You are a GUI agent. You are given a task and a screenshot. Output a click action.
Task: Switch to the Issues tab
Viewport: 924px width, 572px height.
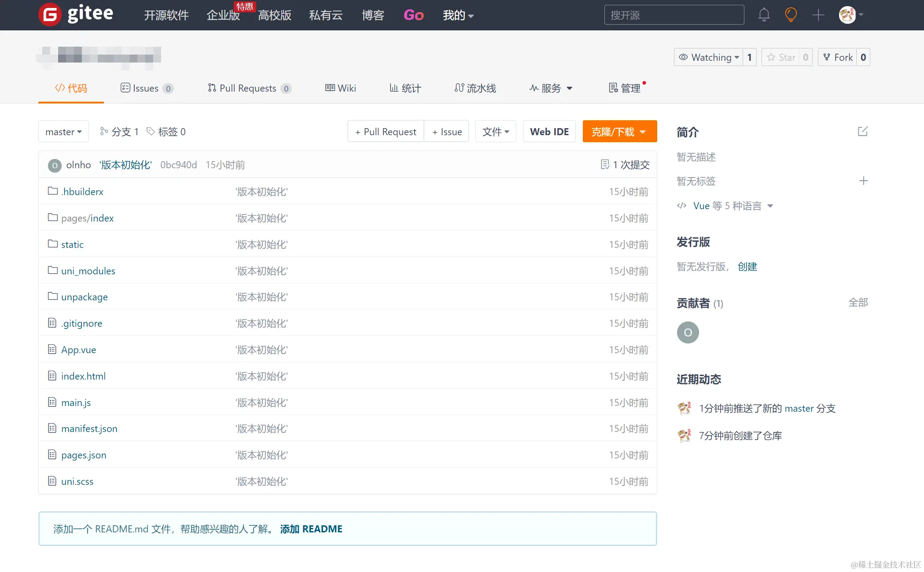[x=146, y=88]
